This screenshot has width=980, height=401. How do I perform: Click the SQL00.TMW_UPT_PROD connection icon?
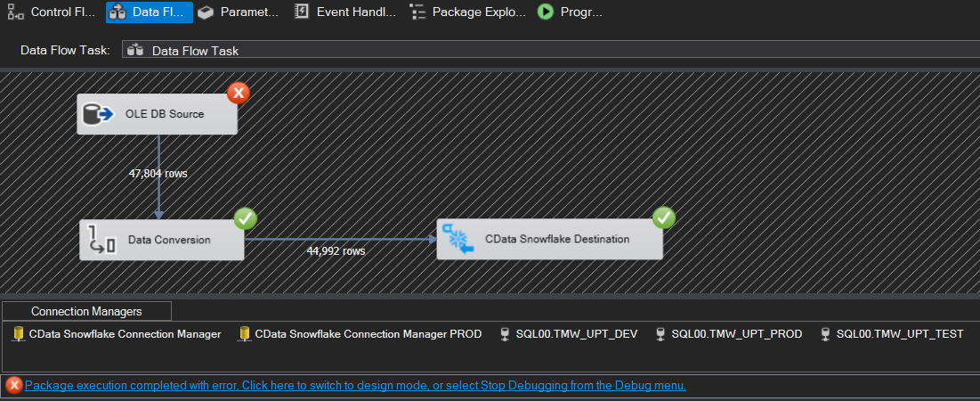[660, 334]
